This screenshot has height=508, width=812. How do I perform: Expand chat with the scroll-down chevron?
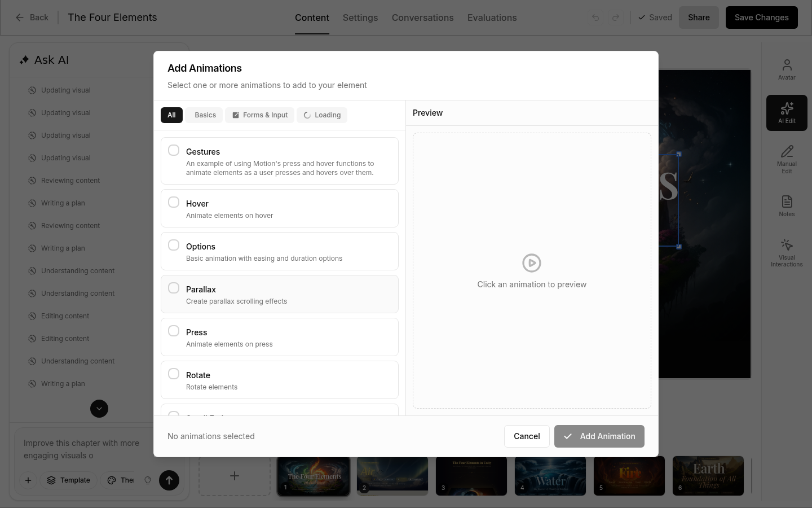tap(99, 409)
